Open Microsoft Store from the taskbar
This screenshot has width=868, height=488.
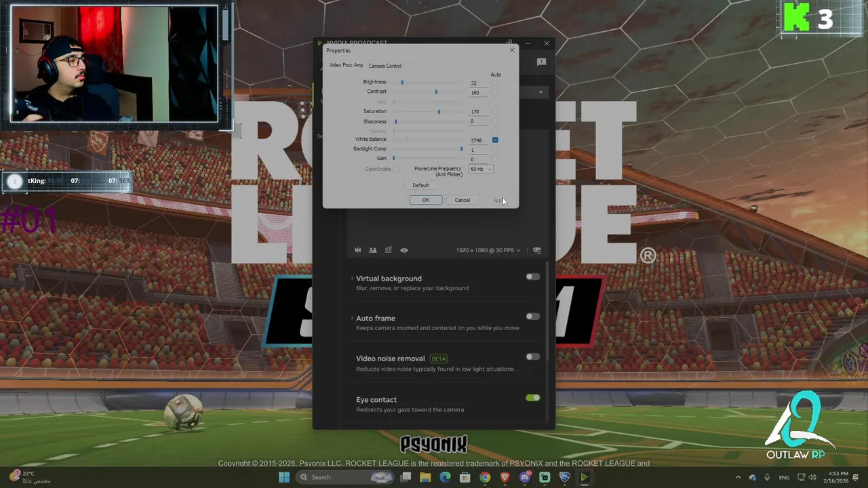click(465, 477)
